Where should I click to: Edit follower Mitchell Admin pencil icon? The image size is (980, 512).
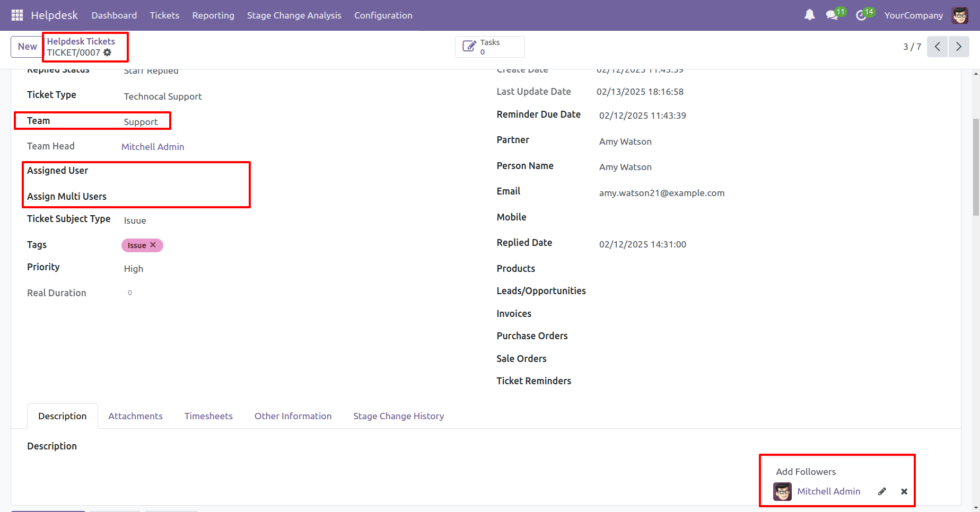882,491
